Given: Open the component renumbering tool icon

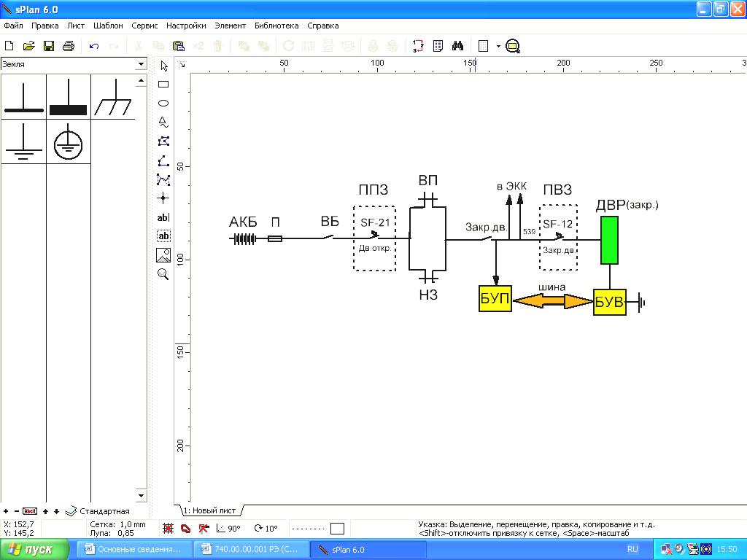Looking at the screenshot, I should [x=418, y=46].
